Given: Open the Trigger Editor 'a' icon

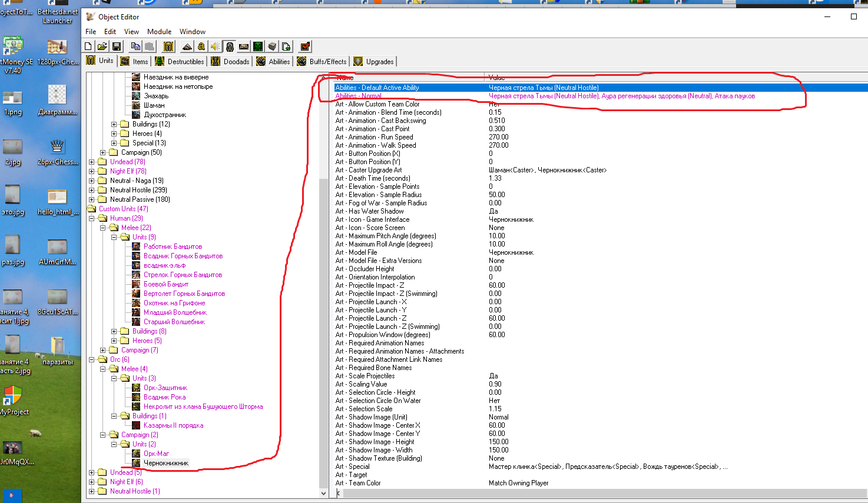Looking at the screenshot, I should coord(201,46).
